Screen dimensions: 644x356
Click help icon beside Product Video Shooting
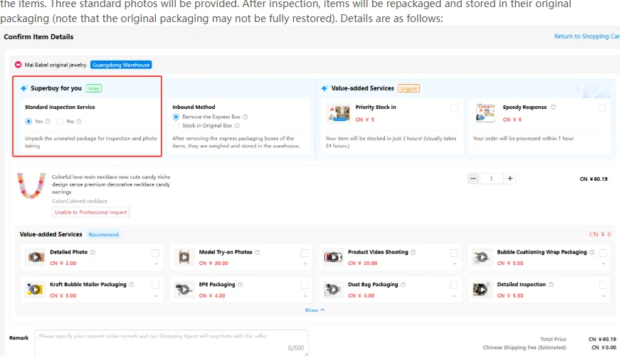click(x=413, y=252)
